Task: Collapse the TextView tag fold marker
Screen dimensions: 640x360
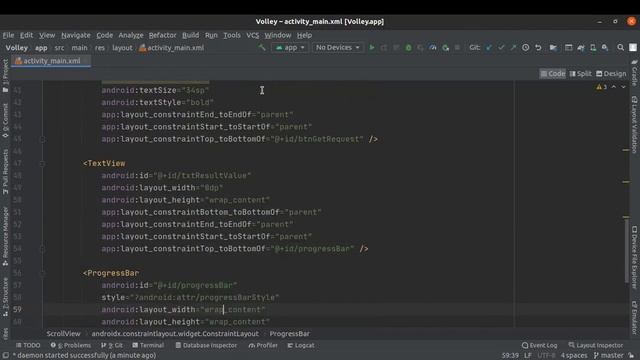Action: [x=42, y=163]
